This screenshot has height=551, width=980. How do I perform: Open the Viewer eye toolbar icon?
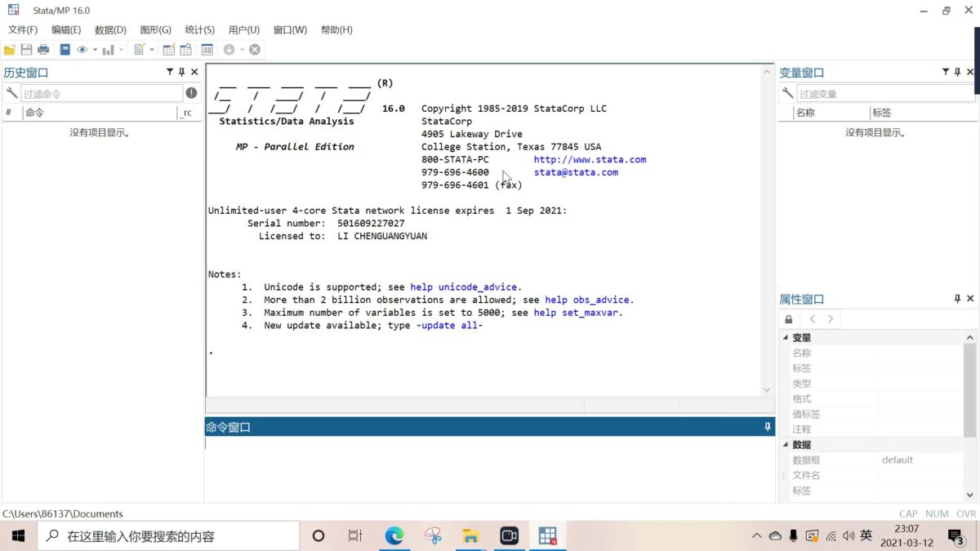pyautogui.click(x=82, y=50)
